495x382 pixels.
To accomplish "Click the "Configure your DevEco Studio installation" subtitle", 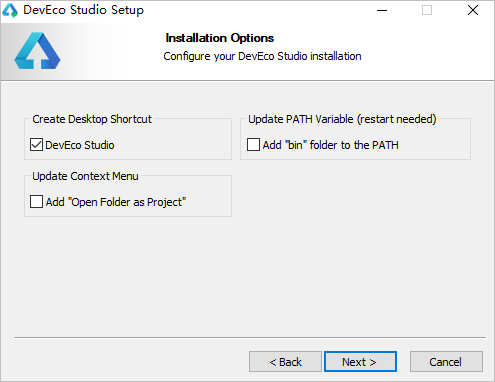I will tap(262, 56).
